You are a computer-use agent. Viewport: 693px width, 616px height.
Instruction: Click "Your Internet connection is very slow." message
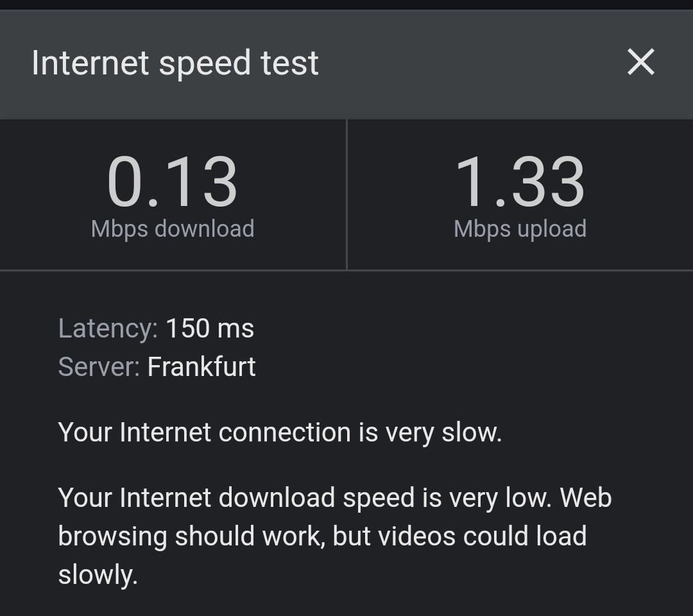click(280, 432)
